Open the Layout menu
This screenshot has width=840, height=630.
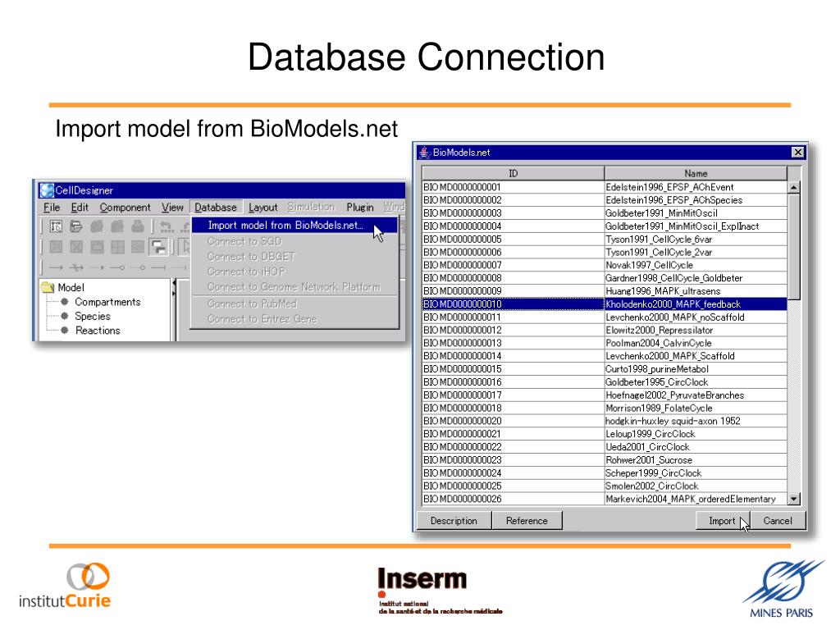coord(263,208)
